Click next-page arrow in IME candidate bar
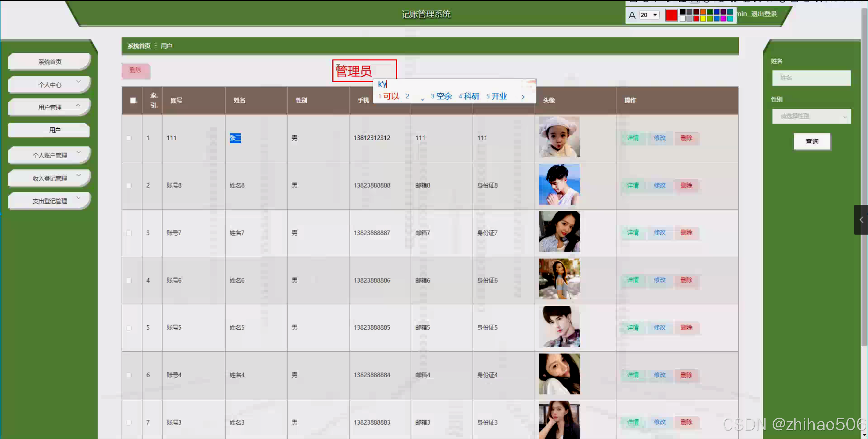The width and height of the screenshot is (868, 439). (x=523, y=97)
